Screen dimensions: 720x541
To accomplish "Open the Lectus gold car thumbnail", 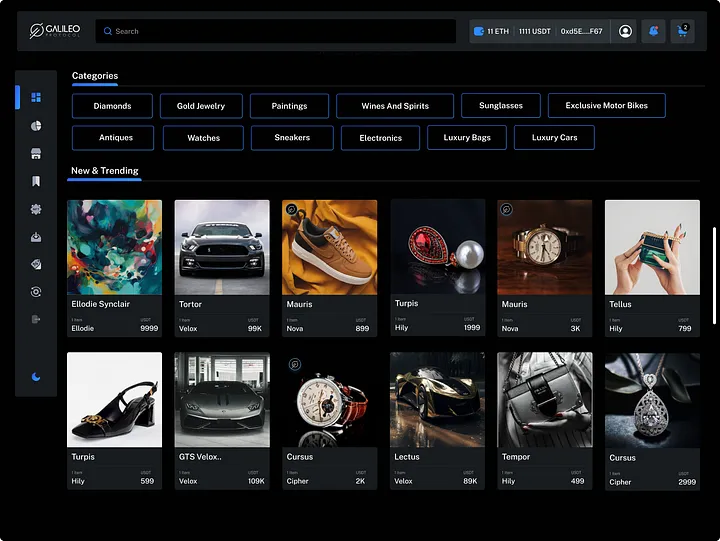I will coord(437,400).
